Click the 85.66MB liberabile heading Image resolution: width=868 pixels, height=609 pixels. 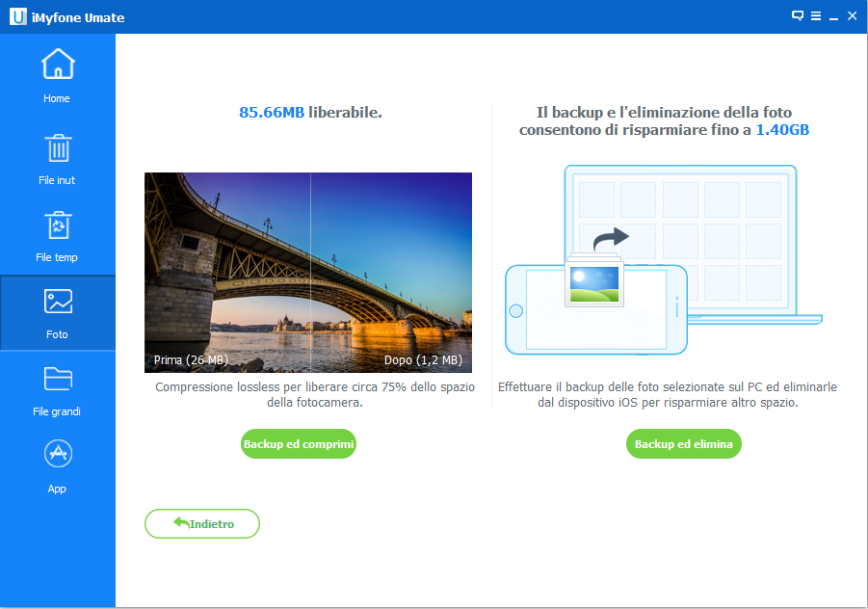(x=310, y=113)
